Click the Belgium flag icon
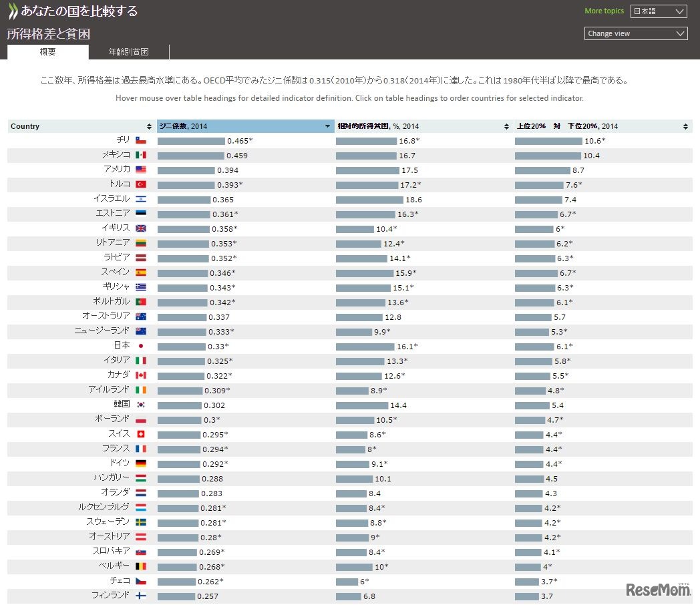 141,566
